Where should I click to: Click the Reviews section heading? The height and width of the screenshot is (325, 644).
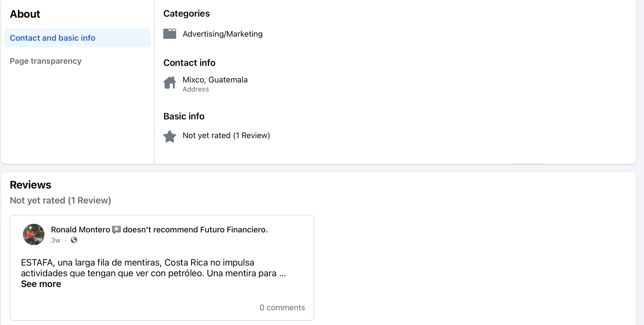[x=31, y=185]
